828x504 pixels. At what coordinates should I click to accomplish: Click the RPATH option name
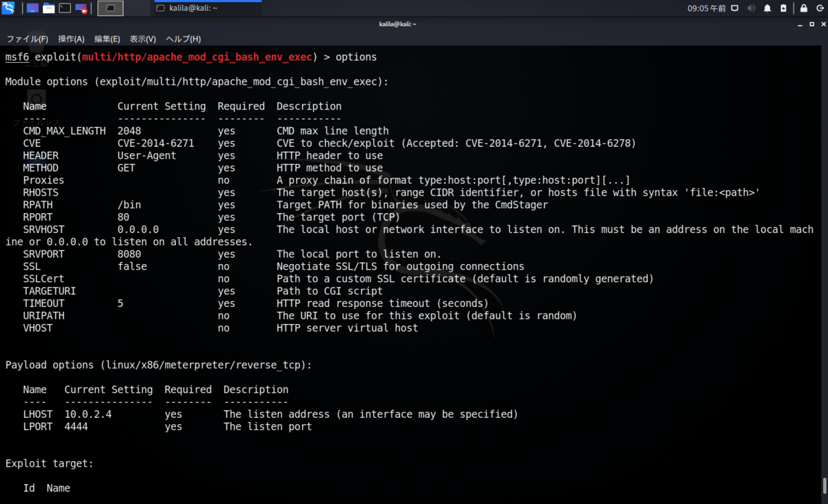pyautogui.click(x=37, y=205)
